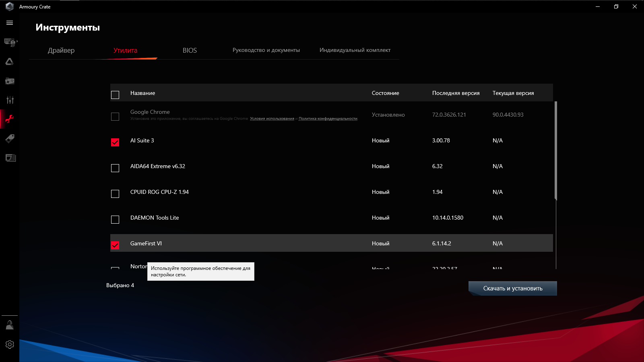This screenshot has height=362, width=644.
Task: Open the news page icon in sidebar
Action: point(10,158)
